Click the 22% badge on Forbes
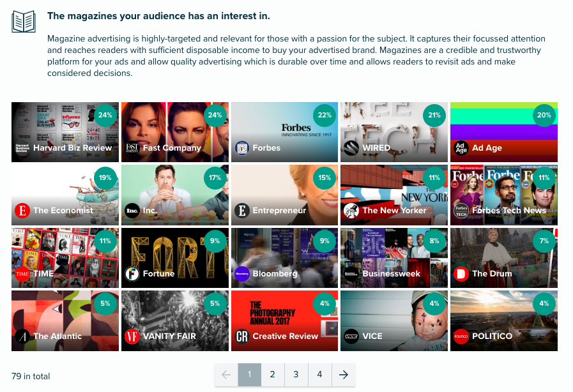Image resolution: width=573 pixels, height=392 pixels. (325, 115)
